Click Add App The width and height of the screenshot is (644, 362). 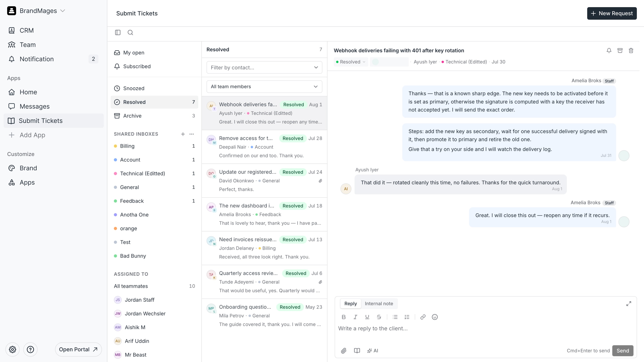point(53,135)
